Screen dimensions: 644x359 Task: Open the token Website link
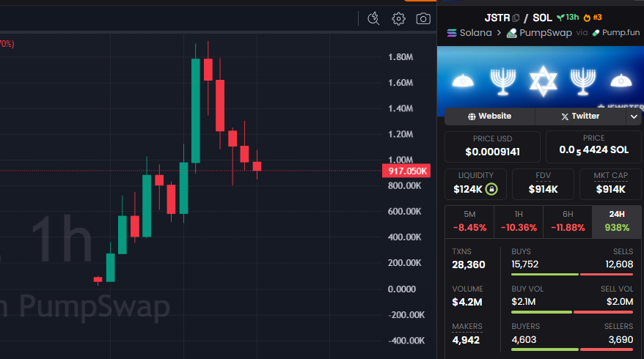[489, 116]
